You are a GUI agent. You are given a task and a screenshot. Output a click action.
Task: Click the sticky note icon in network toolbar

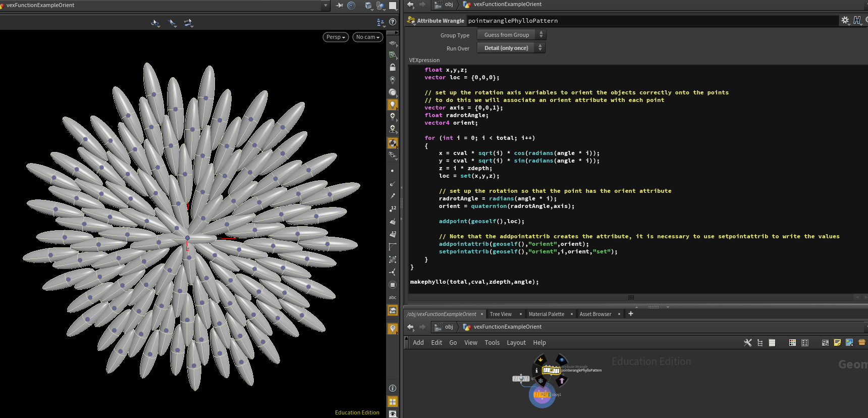point(837,343)
